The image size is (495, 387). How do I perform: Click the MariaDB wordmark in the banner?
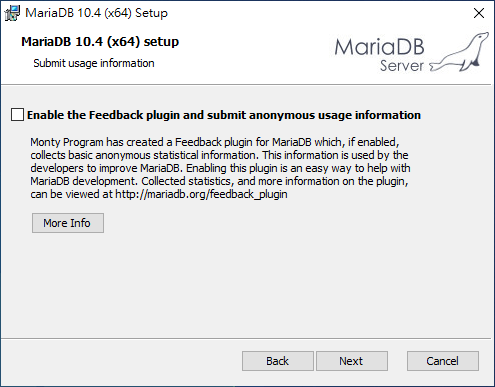379,47
